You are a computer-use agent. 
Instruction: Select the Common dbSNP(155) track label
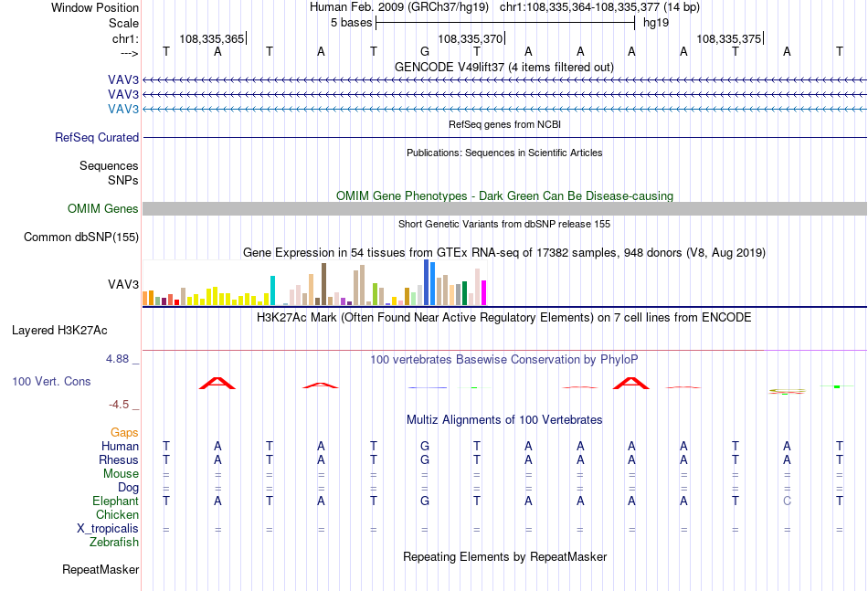pos(80,237)
